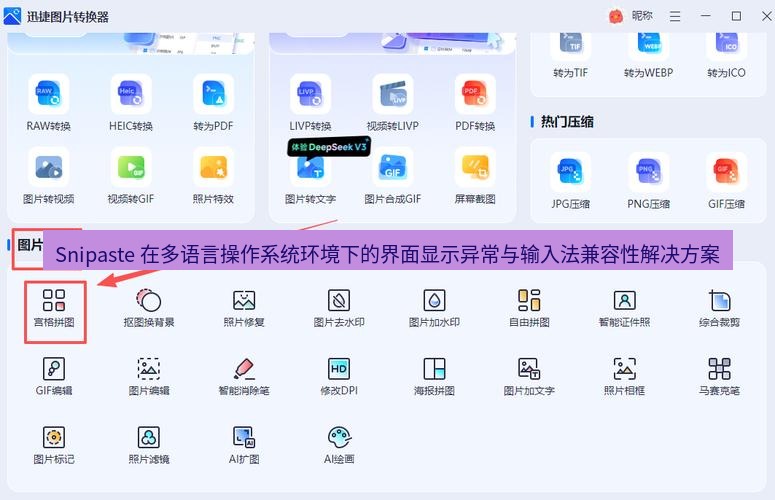
Task: Select the 自由拼图 free collage tool
Action: click(529, 308)
